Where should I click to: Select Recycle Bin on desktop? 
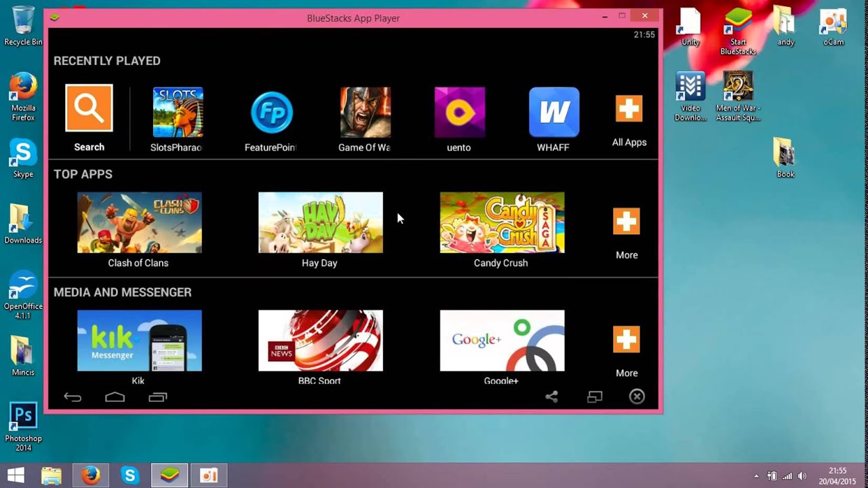(23, 26)
